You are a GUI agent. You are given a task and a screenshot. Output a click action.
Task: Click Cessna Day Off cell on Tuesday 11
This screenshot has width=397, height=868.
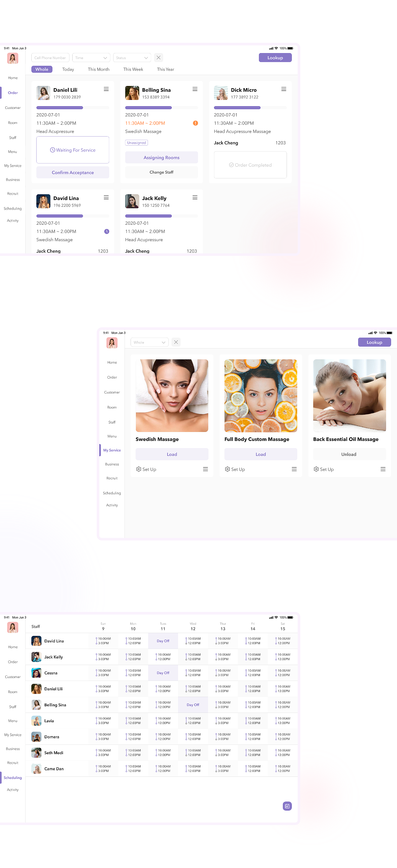(163, 673)
